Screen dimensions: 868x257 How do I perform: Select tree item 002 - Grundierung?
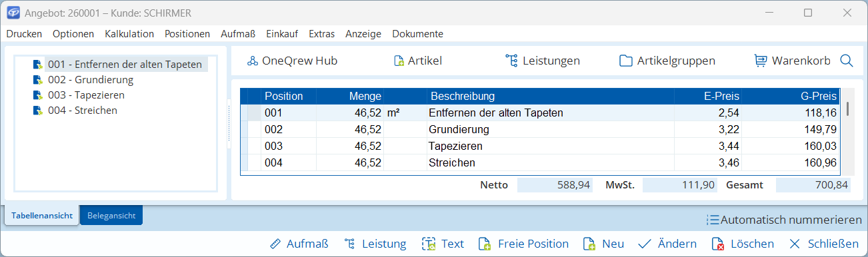coord(91,80)
